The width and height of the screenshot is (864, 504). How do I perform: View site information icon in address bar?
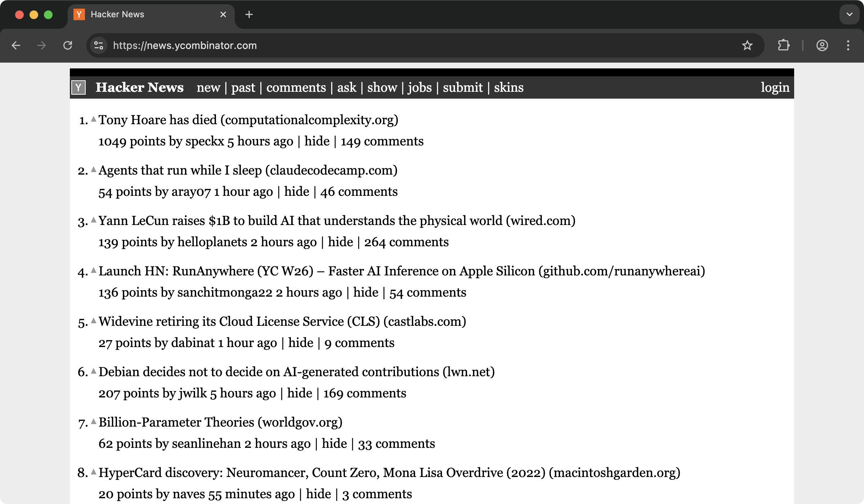pyautogui.click(x=99, y=45)
